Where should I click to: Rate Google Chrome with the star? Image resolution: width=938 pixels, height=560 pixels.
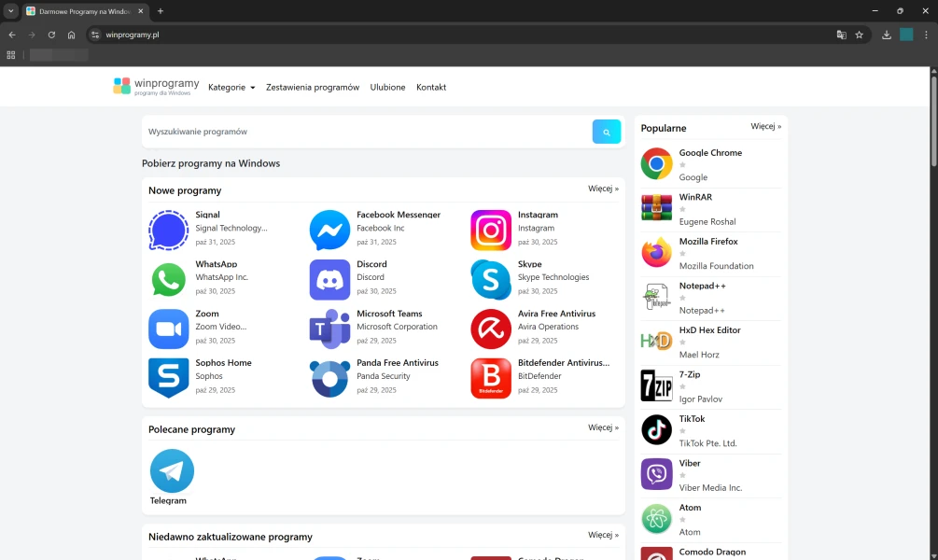[682, 165]
